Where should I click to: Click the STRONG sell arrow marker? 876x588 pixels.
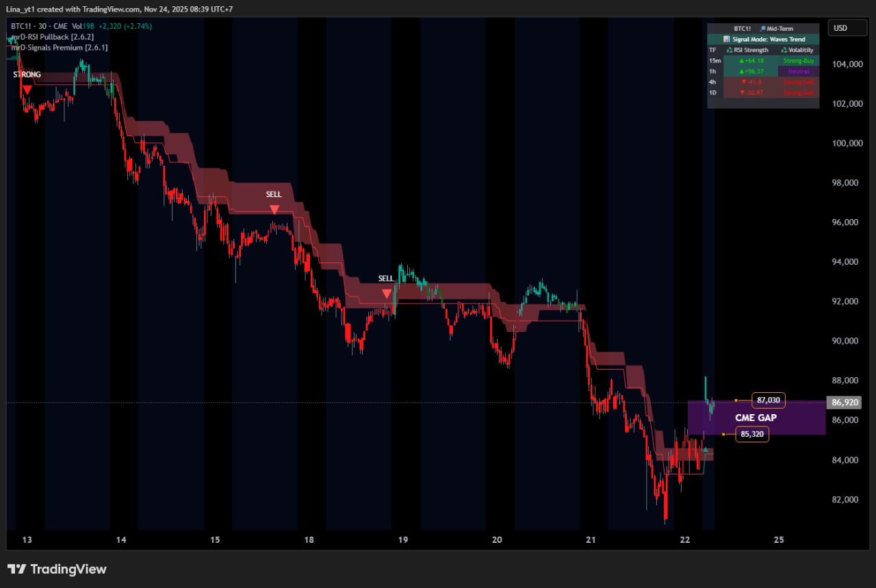[27, 90]
